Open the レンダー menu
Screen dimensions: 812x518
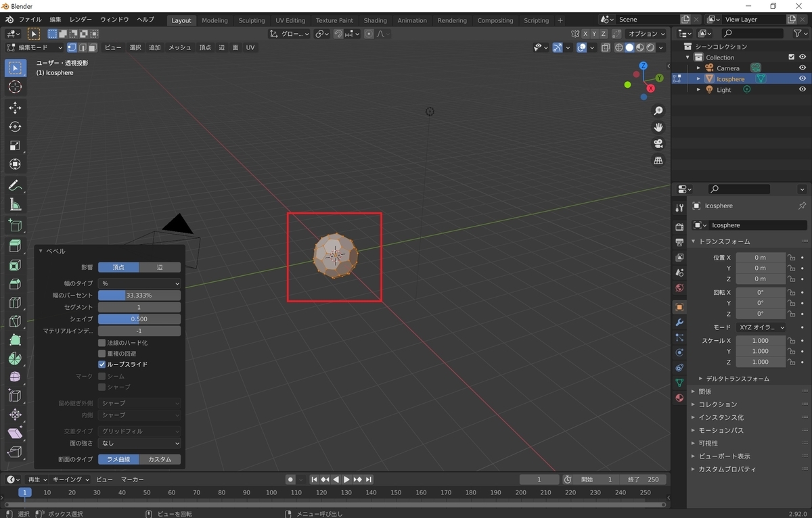tap(81, 20)
